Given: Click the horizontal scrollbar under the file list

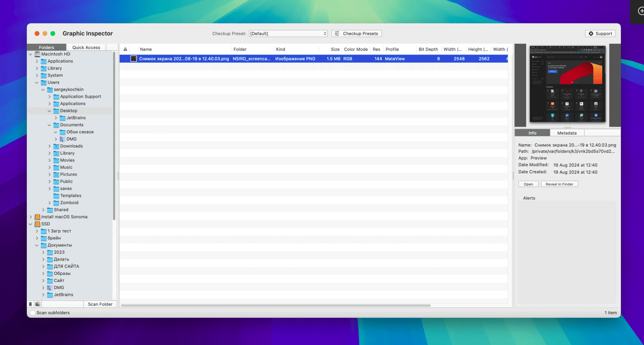Looking at the screenshot, I should [276, 306].
